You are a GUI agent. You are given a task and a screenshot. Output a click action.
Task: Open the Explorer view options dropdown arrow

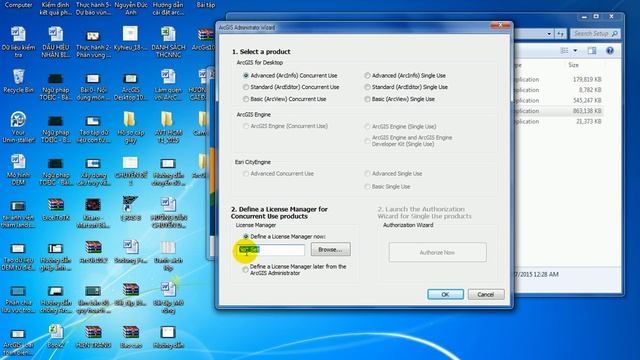tap(575, 51)
